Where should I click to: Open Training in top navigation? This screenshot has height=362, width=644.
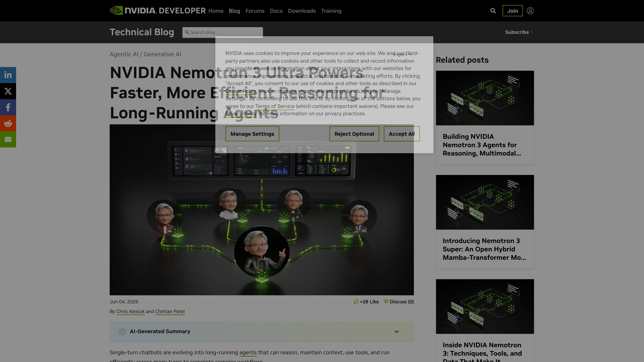[x=331, y=11]
